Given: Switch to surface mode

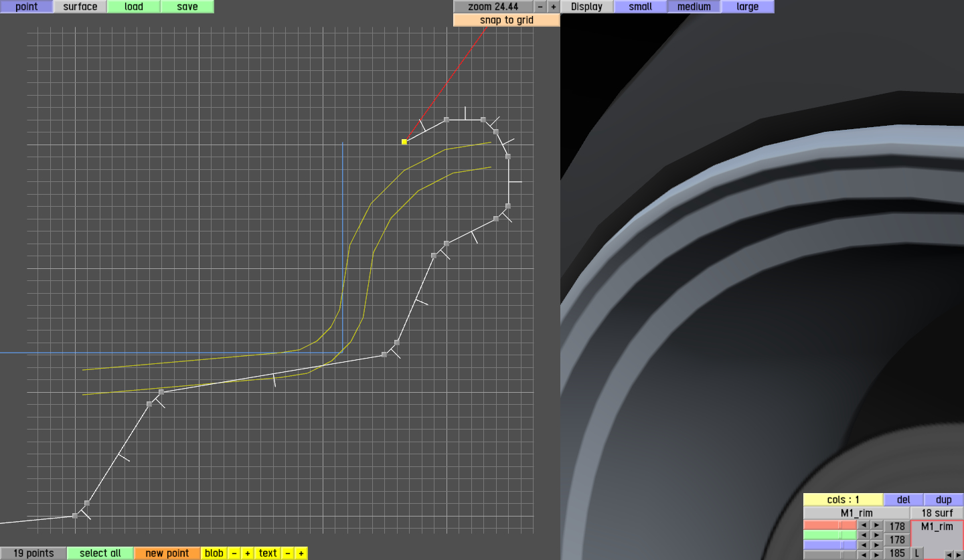Looking at the screenshot, I should click(80, 7).
